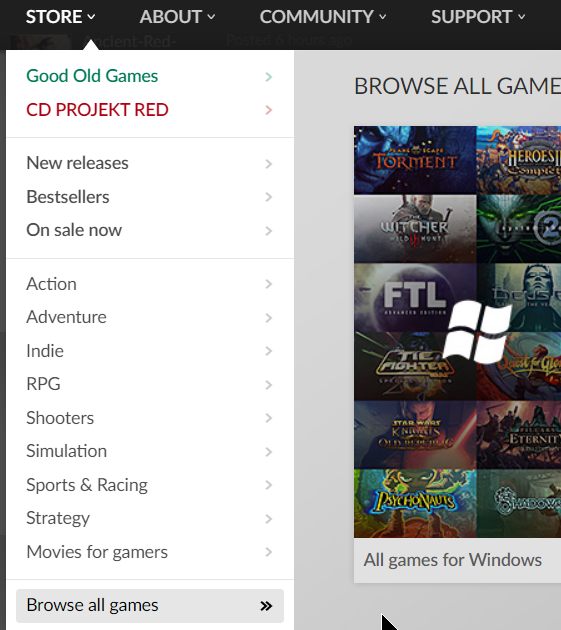Click chevron next to Adventure
This screenshot has height=630, width=561.
269,318
